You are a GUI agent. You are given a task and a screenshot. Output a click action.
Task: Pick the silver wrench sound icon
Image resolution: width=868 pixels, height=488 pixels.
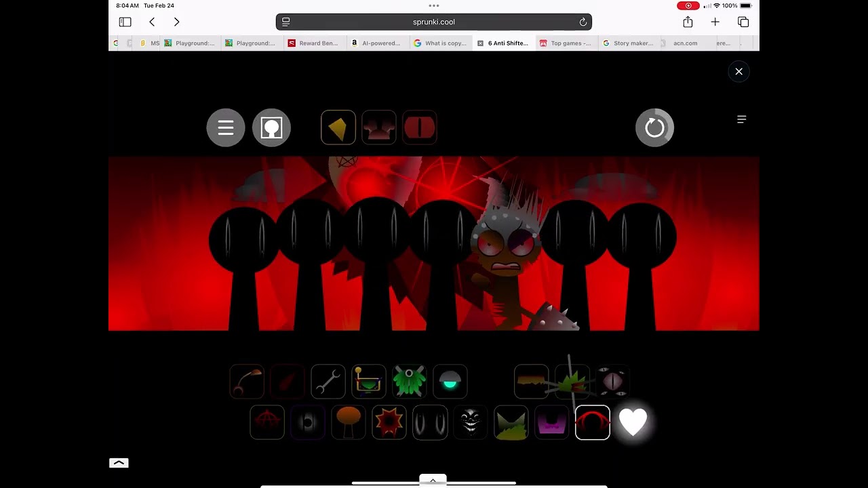328,381
